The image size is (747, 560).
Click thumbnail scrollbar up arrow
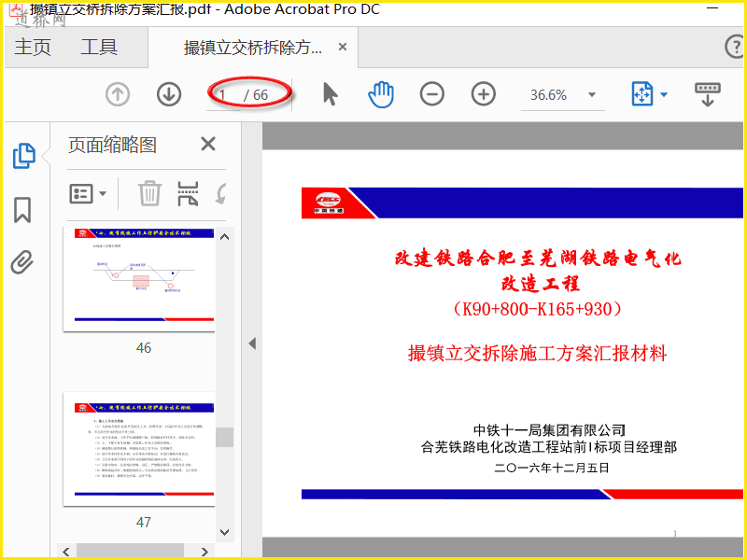(224, 237)
